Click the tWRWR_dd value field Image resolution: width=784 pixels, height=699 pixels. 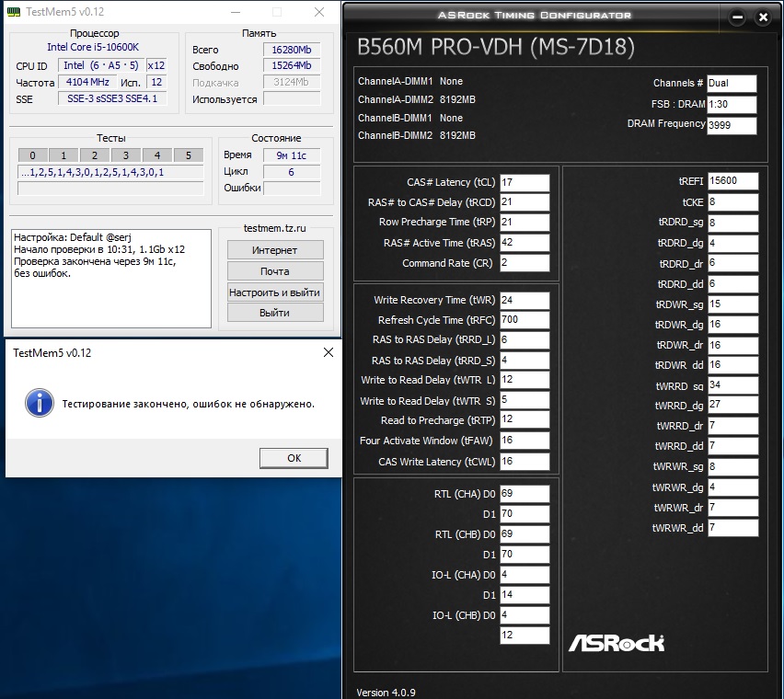[x=733, y=528]
